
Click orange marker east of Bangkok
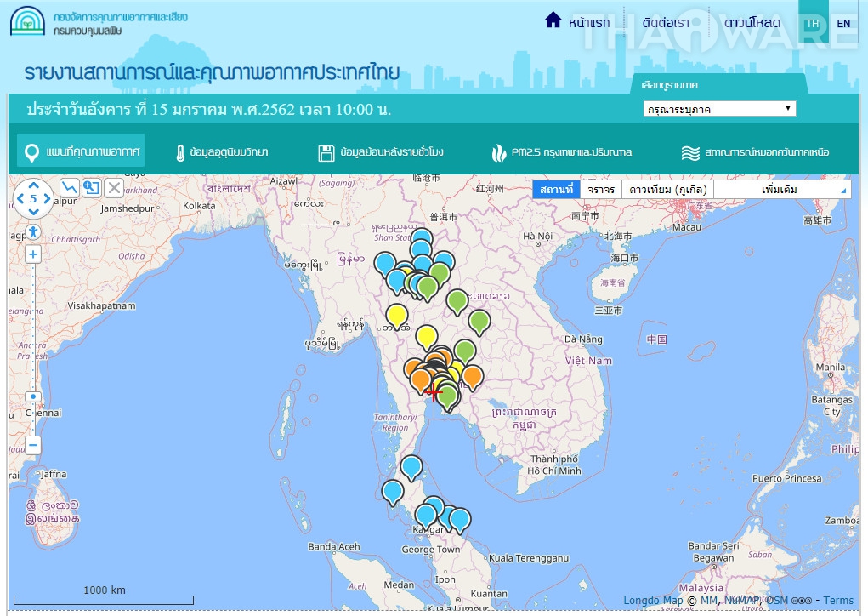coord(472,376)
